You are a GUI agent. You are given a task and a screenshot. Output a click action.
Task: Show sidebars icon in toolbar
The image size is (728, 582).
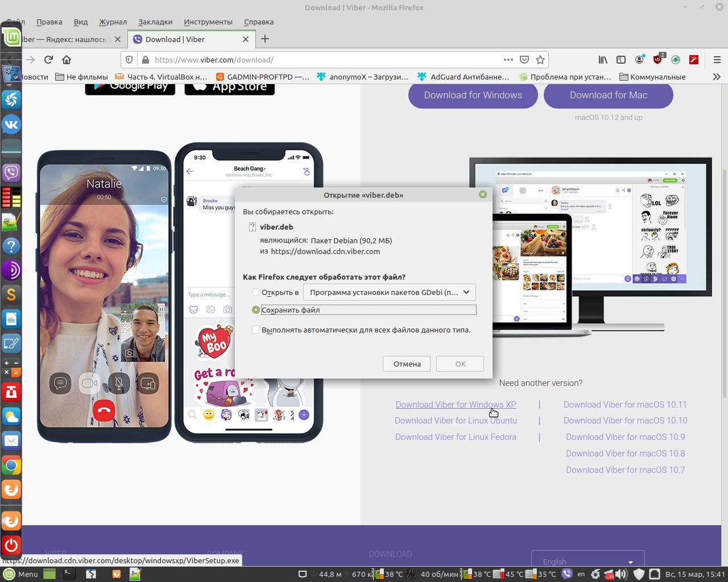621,60
